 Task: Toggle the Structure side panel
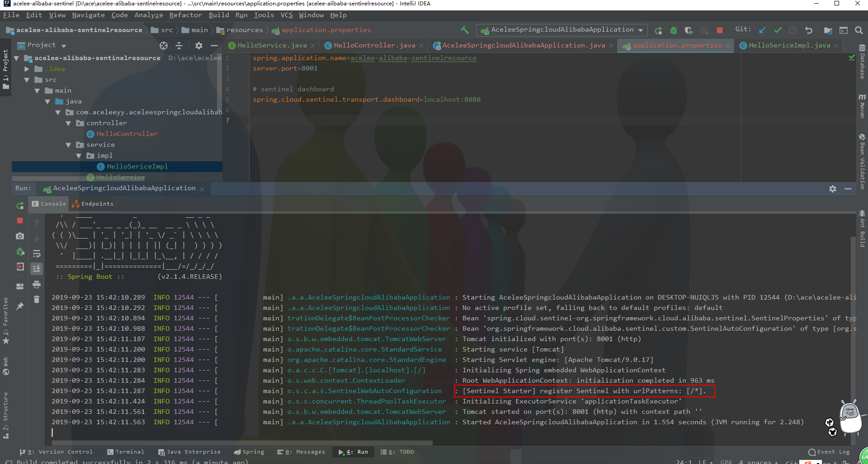point(6,415)
